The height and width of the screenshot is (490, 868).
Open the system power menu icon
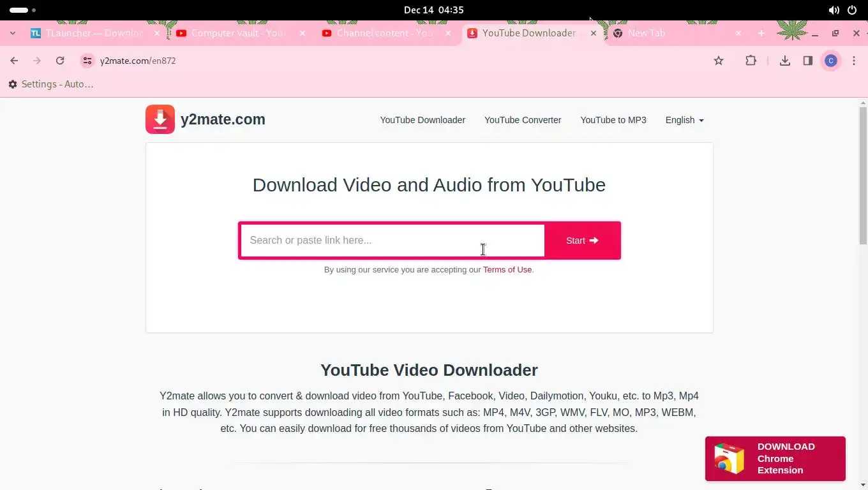[x=852, y=10]
